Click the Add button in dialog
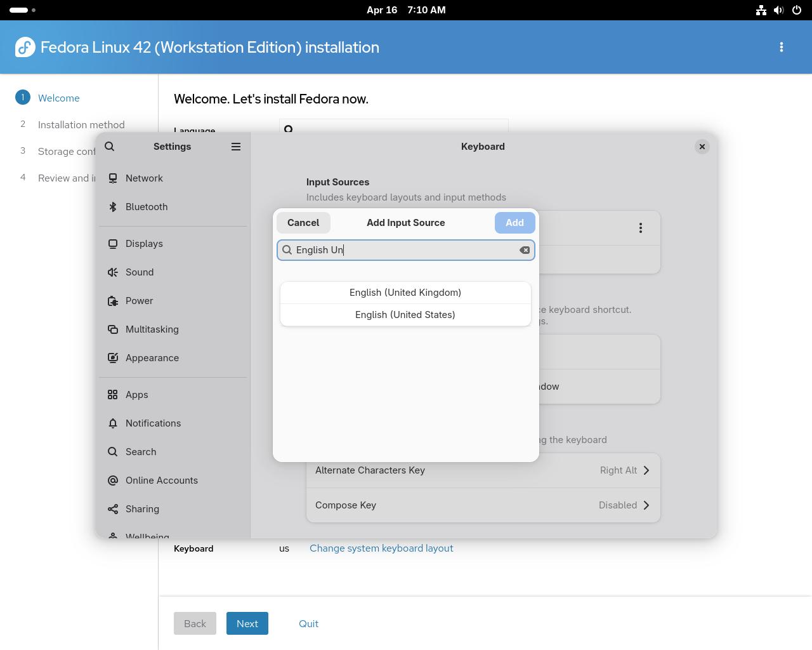The width and height of the screenshot is (812, 650). pos(514,223)
